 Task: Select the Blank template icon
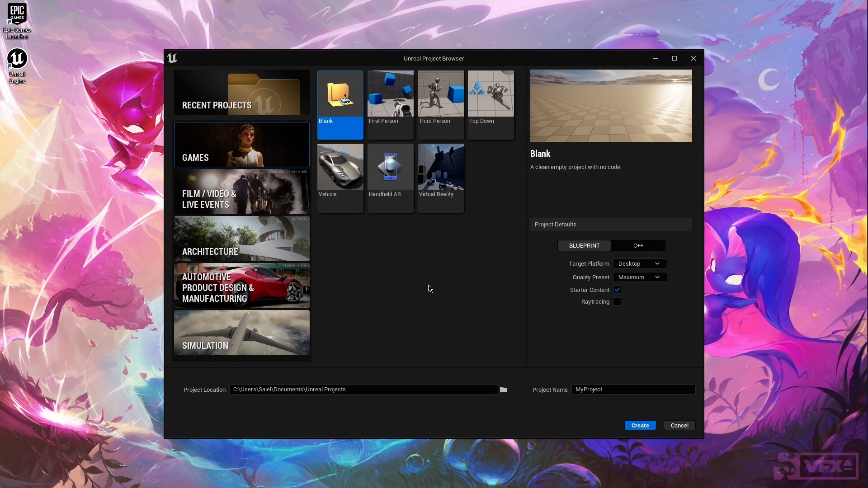(x=340, y=94)
